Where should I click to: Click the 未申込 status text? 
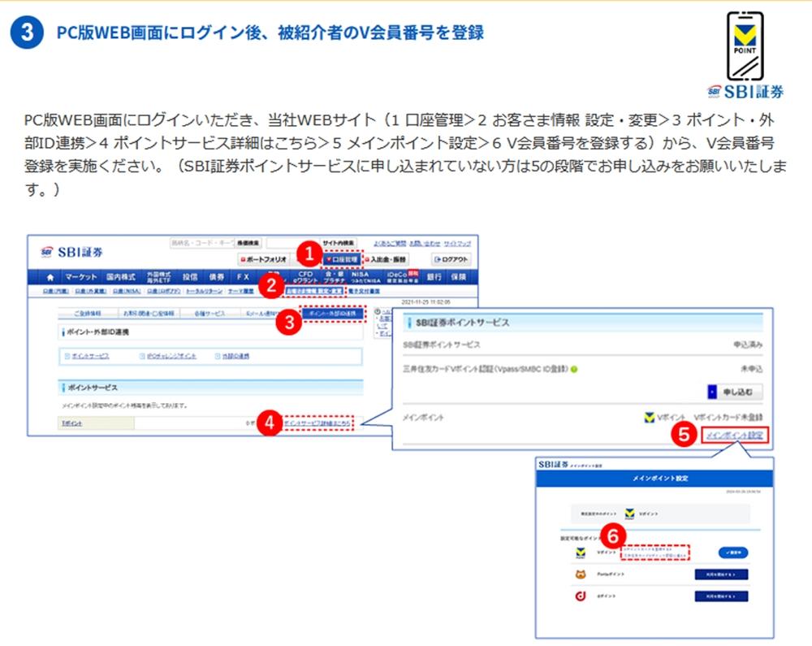(751, 370)
